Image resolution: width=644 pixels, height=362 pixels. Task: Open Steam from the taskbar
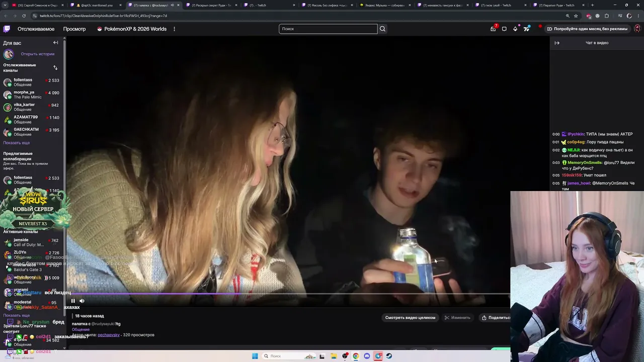pyautogui.click(x=389, y=356)
